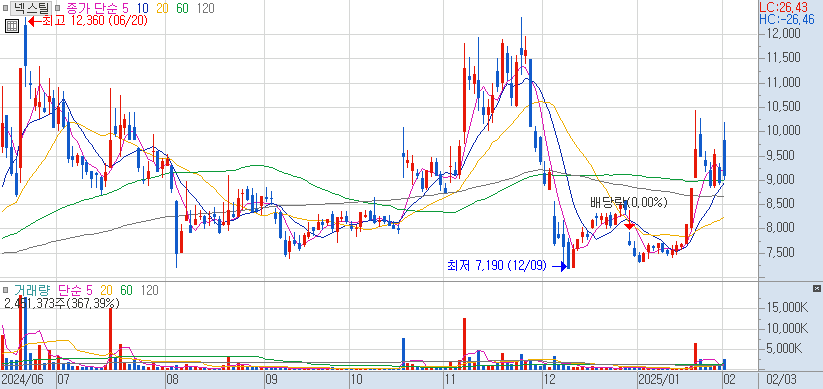The width and height of the screenshot is (823, 389).
Task: Click the 최저 7,190 (12/09) low label
Action: click(x=497, y=266)
